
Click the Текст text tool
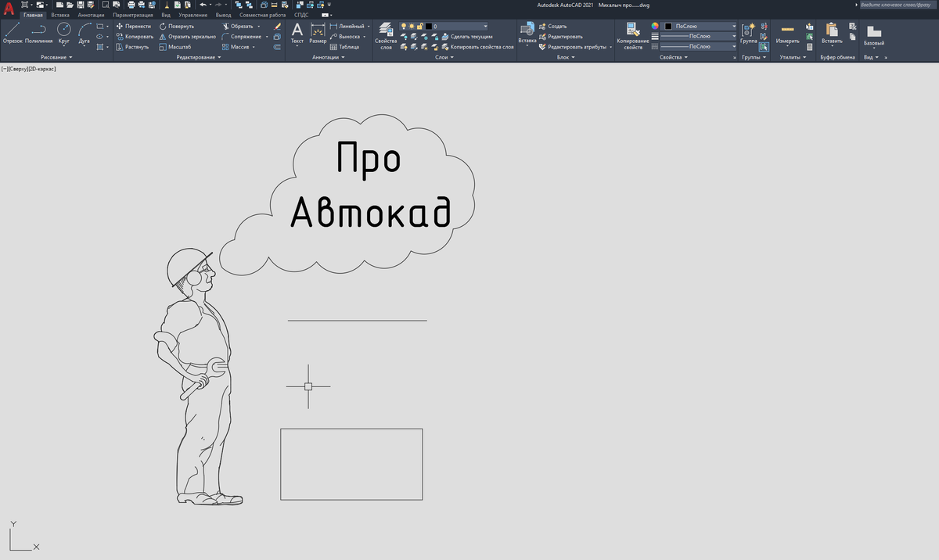point(297,33)
